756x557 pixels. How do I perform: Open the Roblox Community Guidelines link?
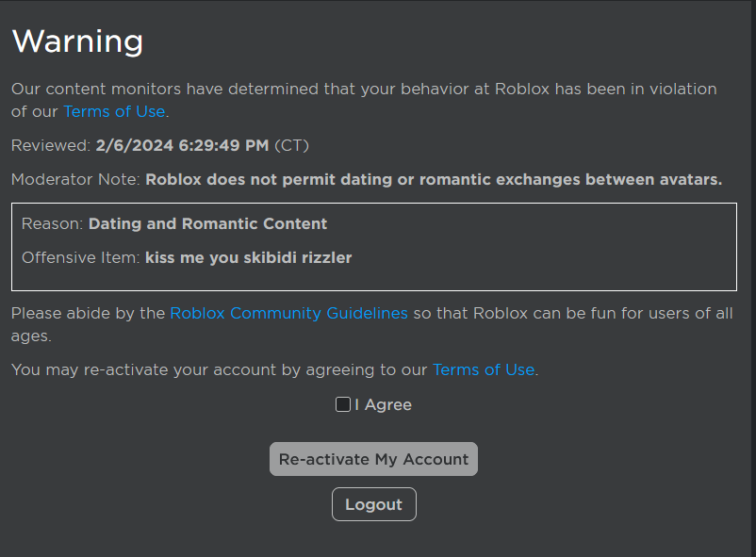click(x=288, y=313)
